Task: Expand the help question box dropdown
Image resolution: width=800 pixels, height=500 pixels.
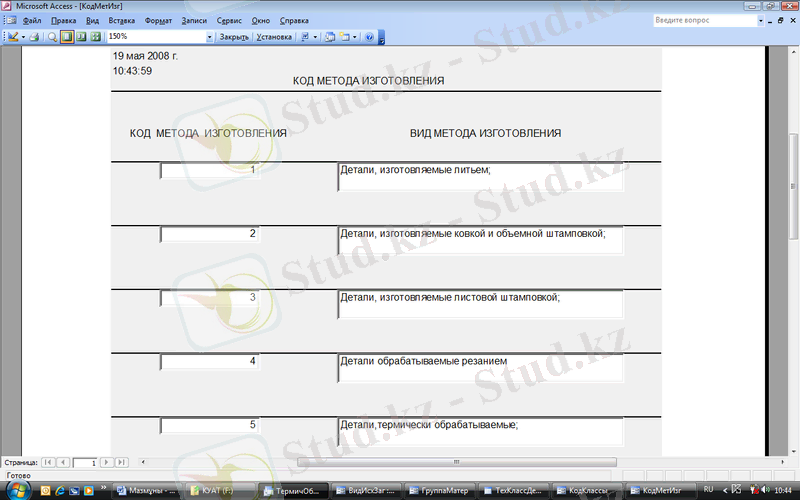Action: pyautogui.click(x=760, y=20)
